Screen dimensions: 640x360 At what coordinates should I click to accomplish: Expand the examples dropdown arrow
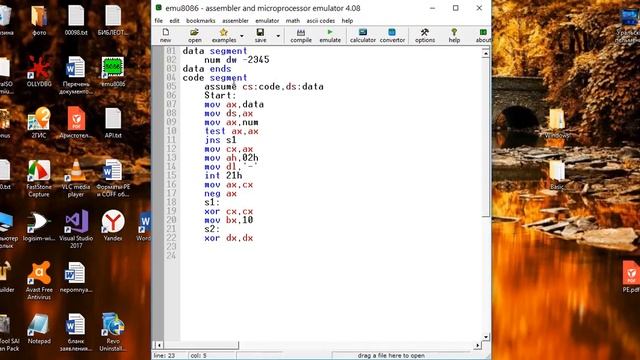(242, 36)
